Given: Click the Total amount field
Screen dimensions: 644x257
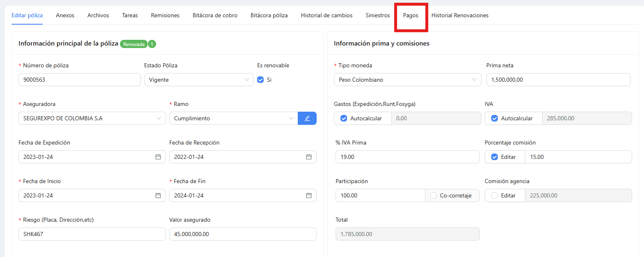Looking at the screenshot, I should pyautogui.click(x=407, y=234).
